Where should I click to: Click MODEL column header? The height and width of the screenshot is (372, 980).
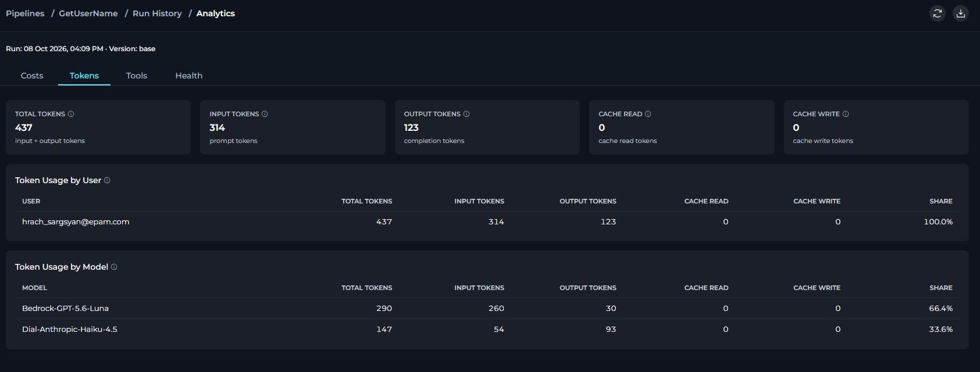point(35,288)
